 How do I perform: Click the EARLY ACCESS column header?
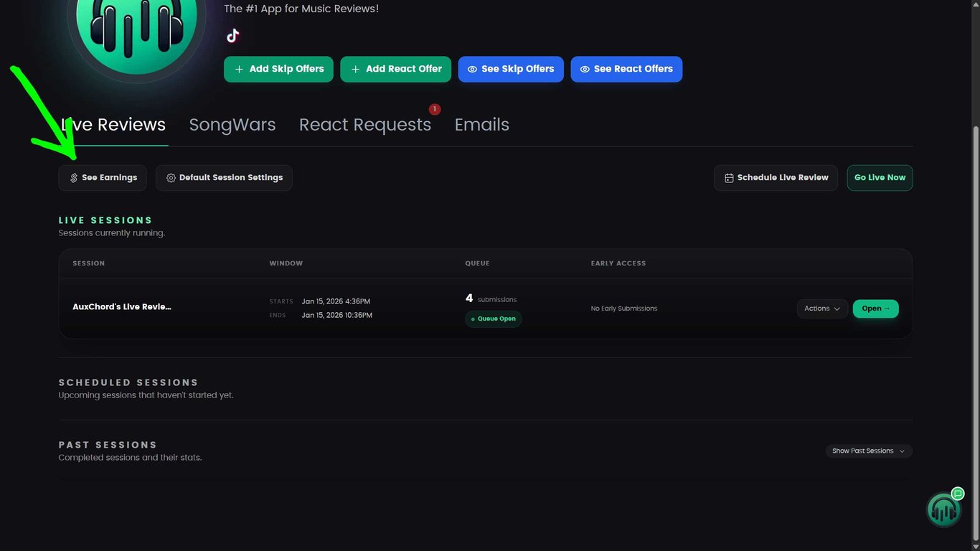(x=618, y=263)
